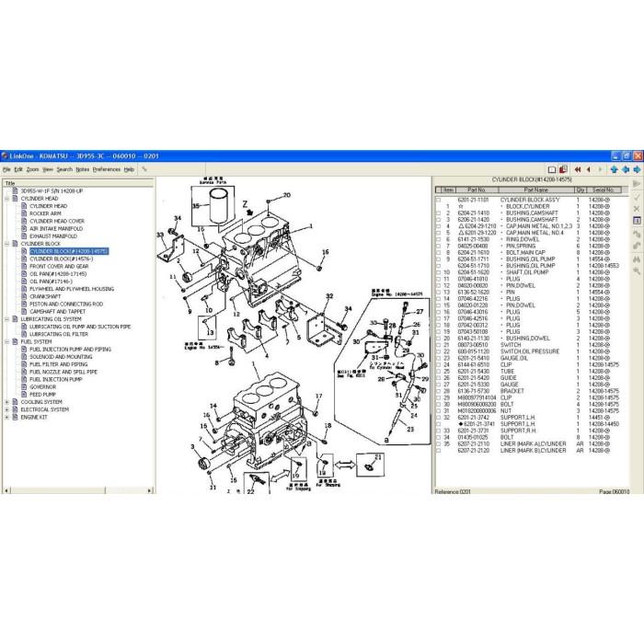This screenshot has height=644, width=644.
Task: Click the X icon in right side toolbar
Action: pos(637,209)
